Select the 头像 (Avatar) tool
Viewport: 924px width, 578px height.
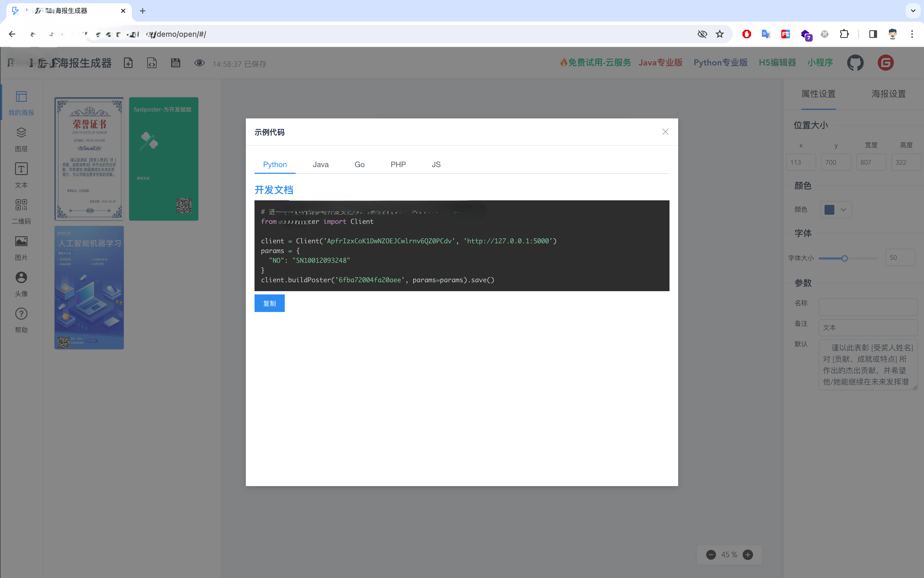pos(21,283)
